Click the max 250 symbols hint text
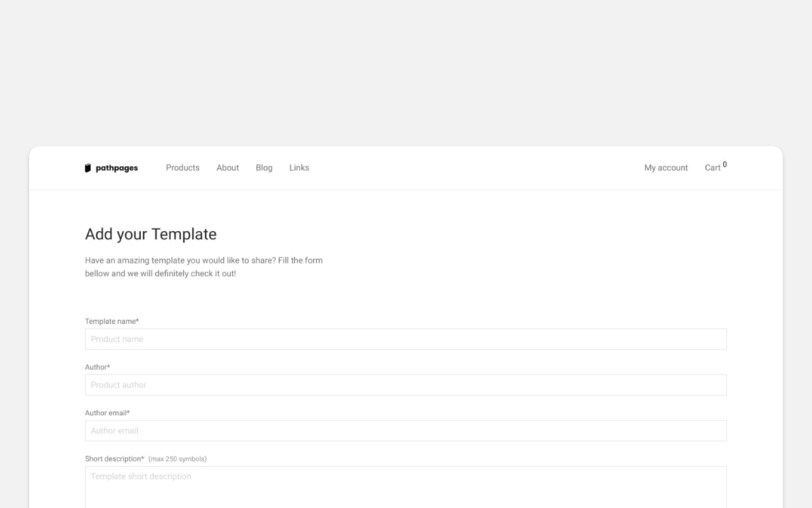Screen dimensions: 812x508 [x=177, y=458]
